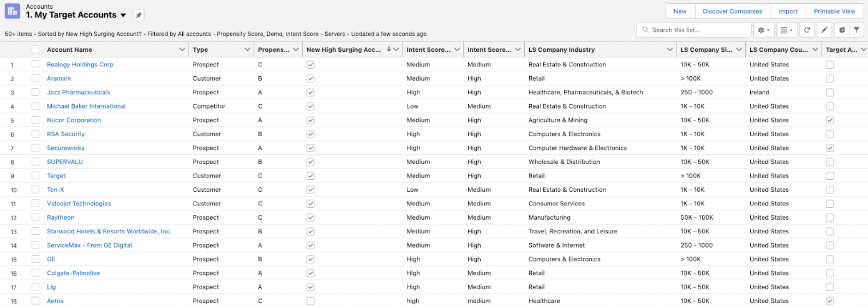Open SUPERVALU account link

65,162
